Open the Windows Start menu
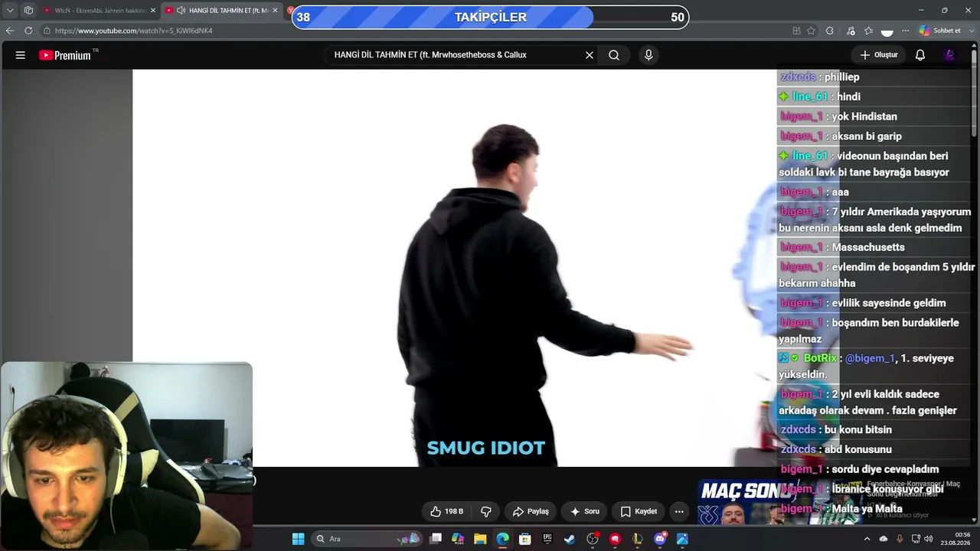The image size is (980, 551). click(x=298, y=539)
